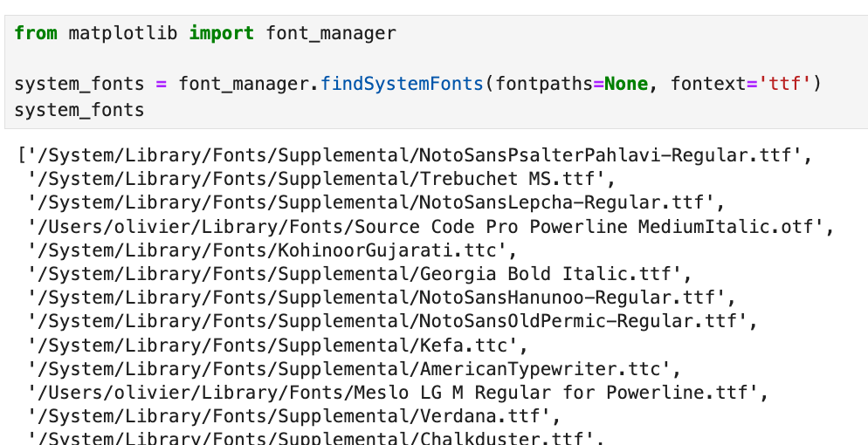This screenshot has height=445, width=868.
Task: Click the Meslo LG M Regular for Powerline.ttf line
Action: point(398,393)
